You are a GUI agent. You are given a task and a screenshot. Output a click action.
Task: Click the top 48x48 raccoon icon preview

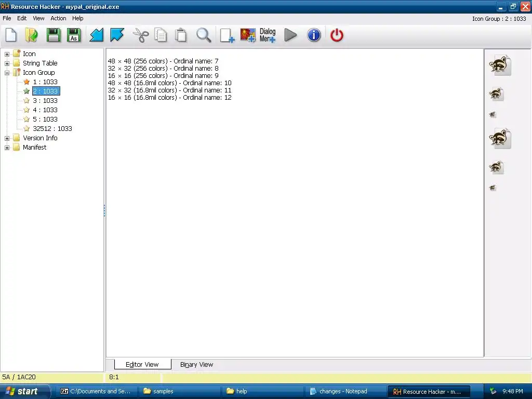coord(500,65)
